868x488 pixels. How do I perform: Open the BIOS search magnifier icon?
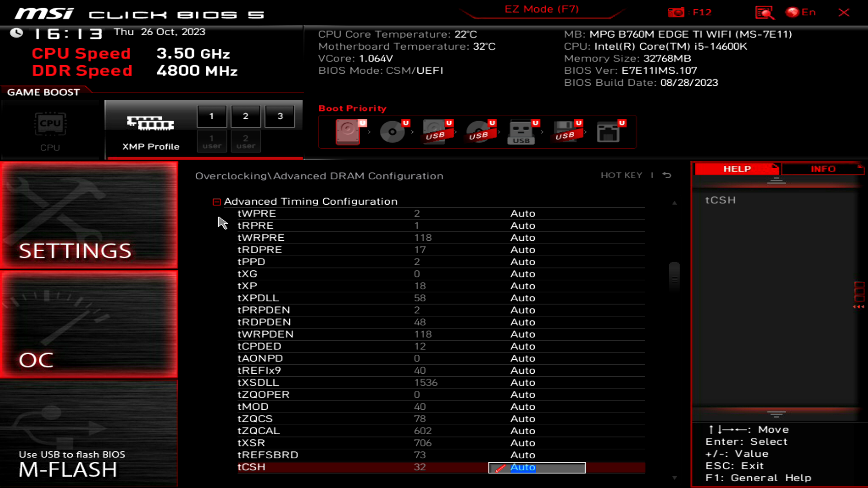pos(764,13)
